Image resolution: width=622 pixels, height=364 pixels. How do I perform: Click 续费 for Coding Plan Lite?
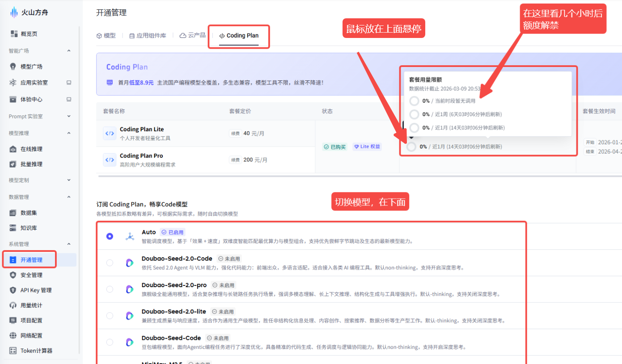[x=235, y=133]
